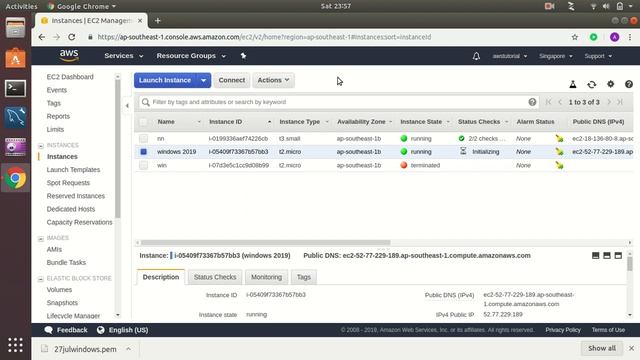Screen dimensions: 640x360
Task: Open MySQL Workbench from the dock
Action: tap(16, 118)
